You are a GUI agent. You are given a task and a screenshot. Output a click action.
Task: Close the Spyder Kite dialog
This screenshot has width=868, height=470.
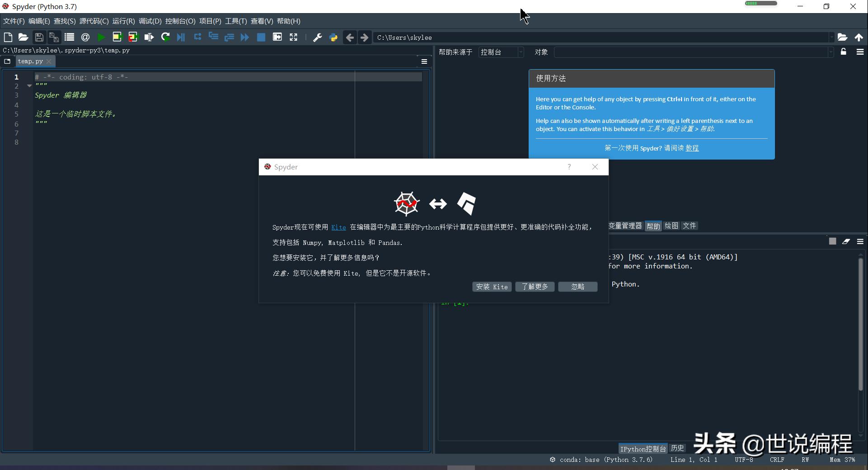(x=595, y=167)
